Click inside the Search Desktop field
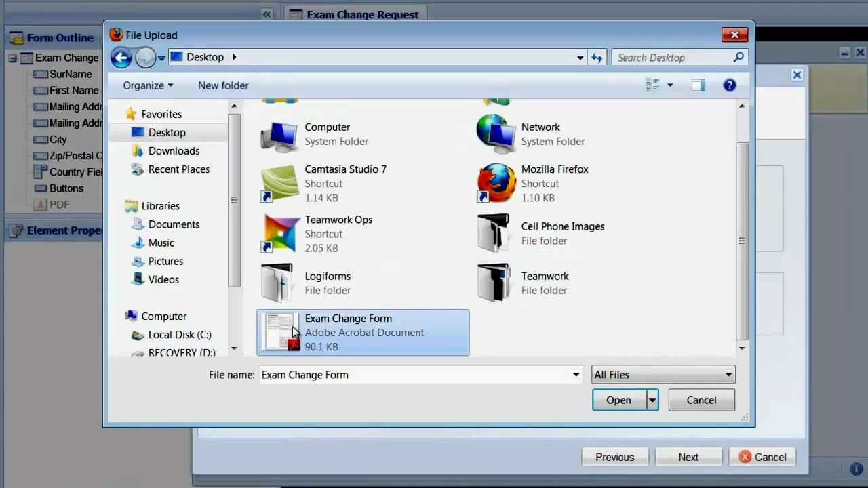This screenshot has height=488, width=868. tap(681, 58)
